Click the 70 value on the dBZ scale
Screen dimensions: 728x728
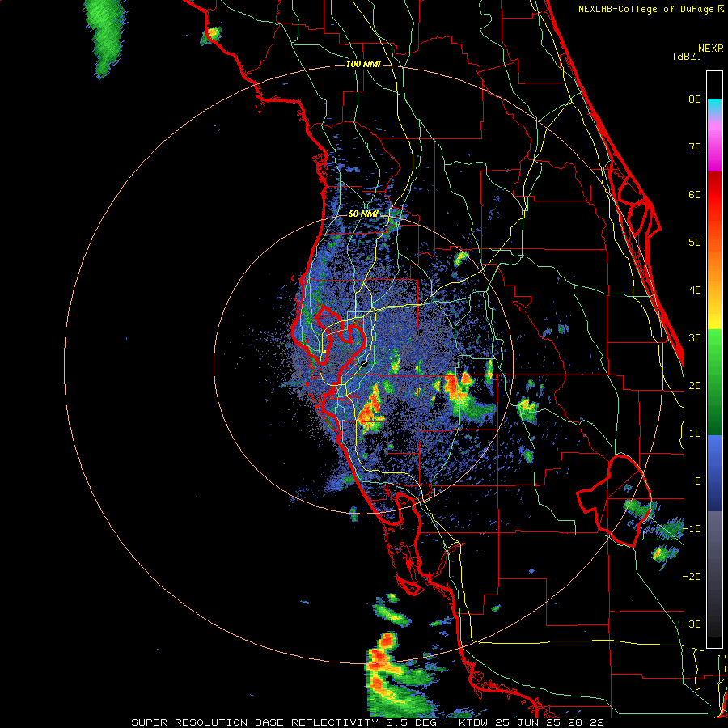coord(695,147)
